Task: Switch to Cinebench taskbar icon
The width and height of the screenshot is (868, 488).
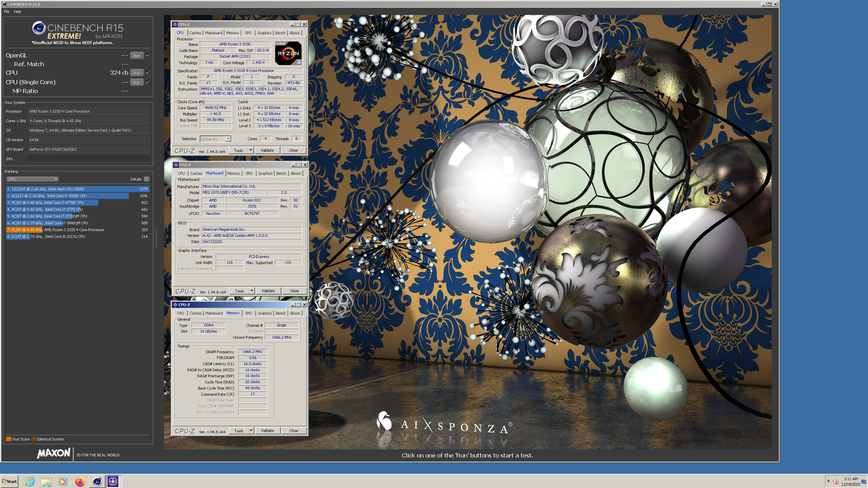Action: click(x=97, y=481)
